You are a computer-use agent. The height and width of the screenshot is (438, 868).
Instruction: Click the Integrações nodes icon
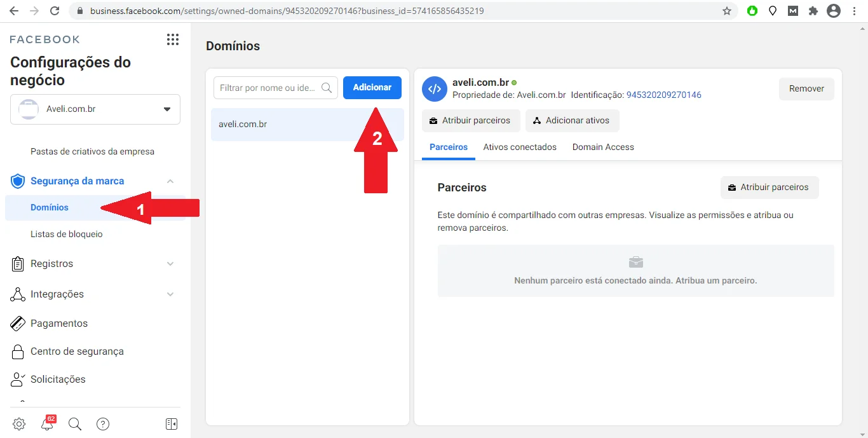click(18, 294)
